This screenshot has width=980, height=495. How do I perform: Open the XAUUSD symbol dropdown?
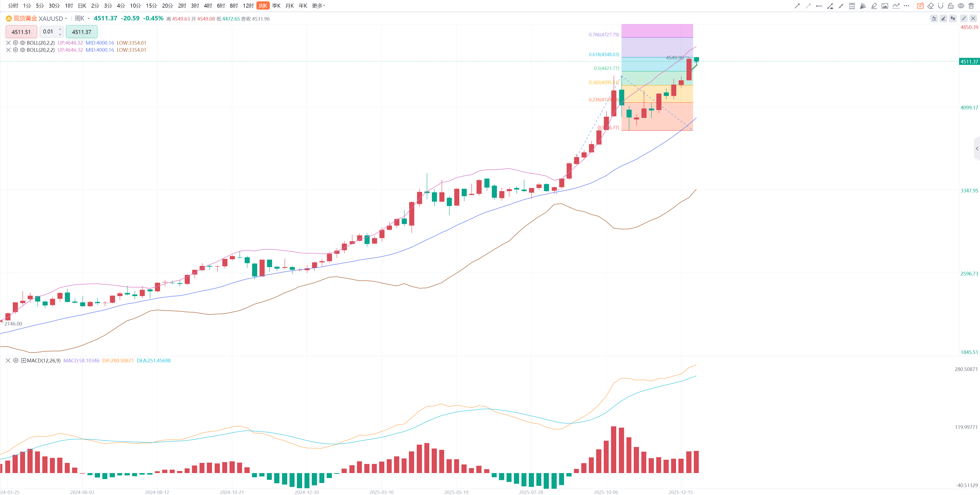point(66,19)
